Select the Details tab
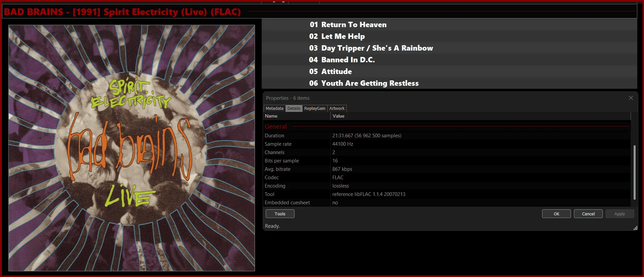 pos(293,108)
